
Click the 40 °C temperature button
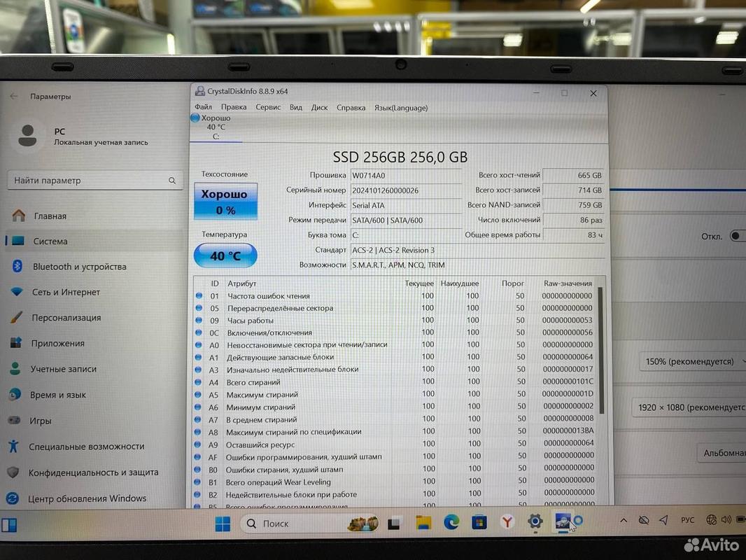click(x=225, y=255)
